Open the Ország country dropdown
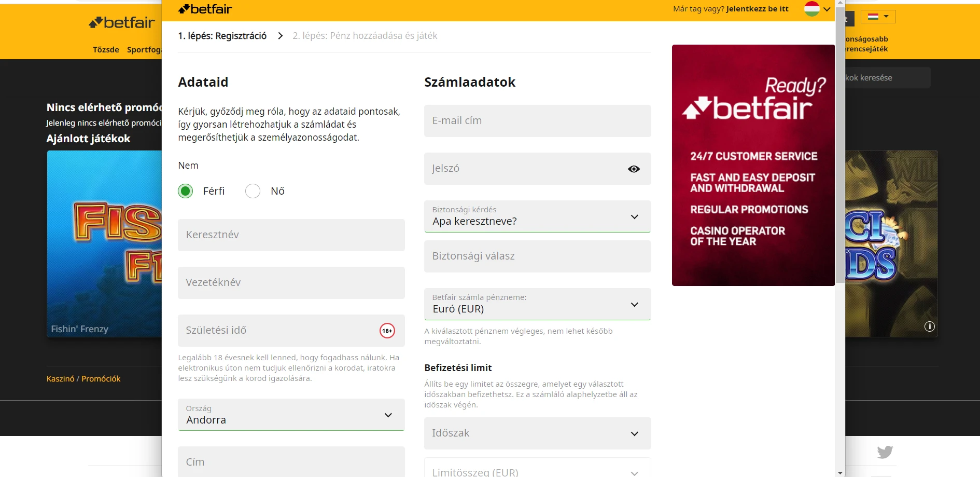The width and height of the screenshot is (980, 477). [291, 415]
